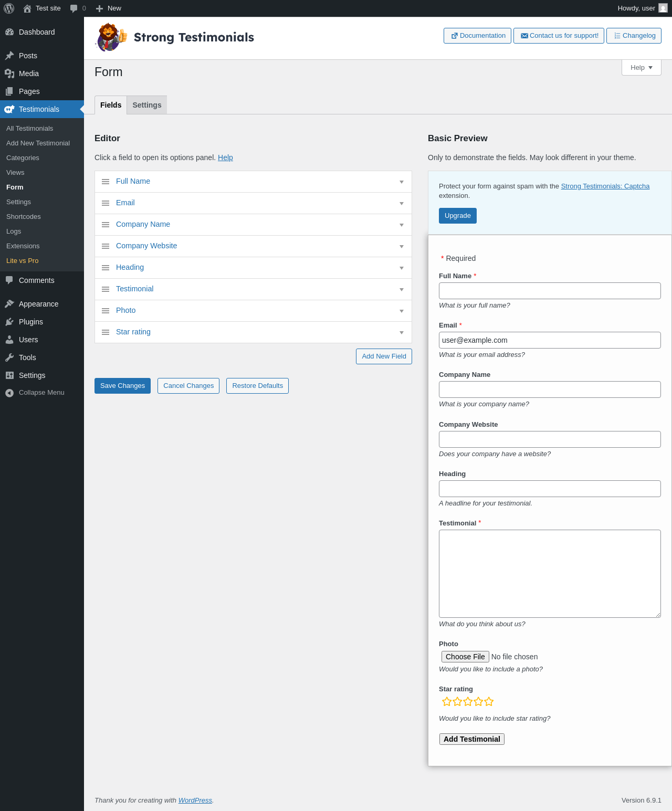672x811 pixels.
Task: Select the third star in Star rating
Action: (468, 702)
